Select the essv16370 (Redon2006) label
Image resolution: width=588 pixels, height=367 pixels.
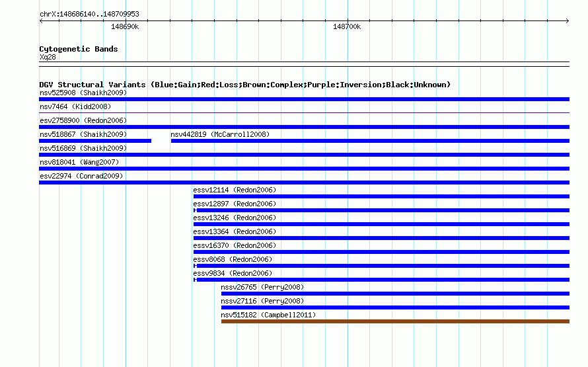(235, 245)
